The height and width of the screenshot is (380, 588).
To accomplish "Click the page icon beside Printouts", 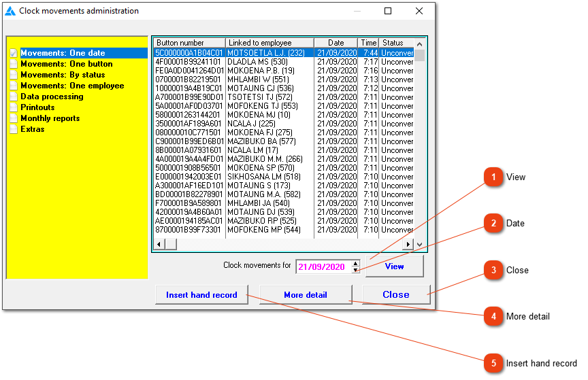I will 14,107.
